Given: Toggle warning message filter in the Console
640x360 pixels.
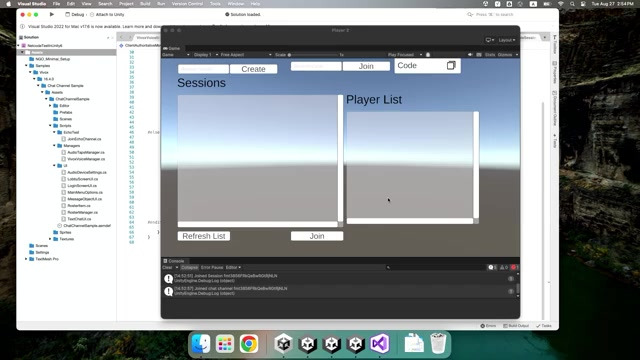Looking at the screenshot, I should click(504, 267).
